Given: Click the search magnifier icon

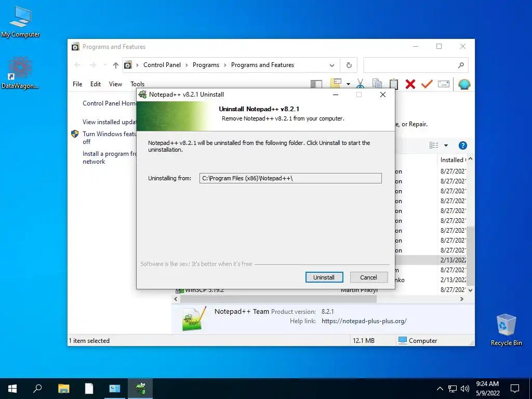Looking at the screenshot, I should pyautogui.click(x=461, y=65).
